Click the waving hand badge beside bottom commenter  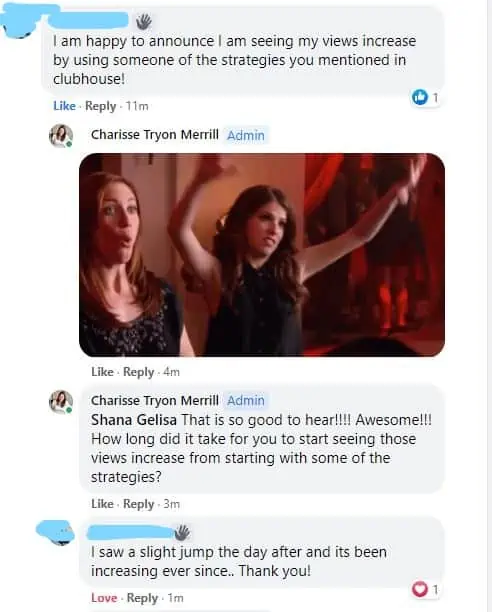pyautogui.click(x=182, y=532)
